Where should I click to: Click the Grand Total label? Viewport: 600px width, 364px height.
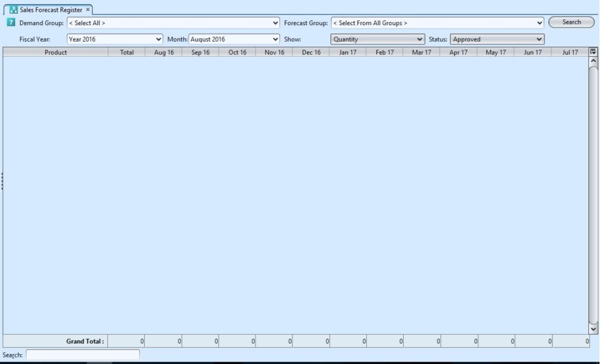[85, 341]
